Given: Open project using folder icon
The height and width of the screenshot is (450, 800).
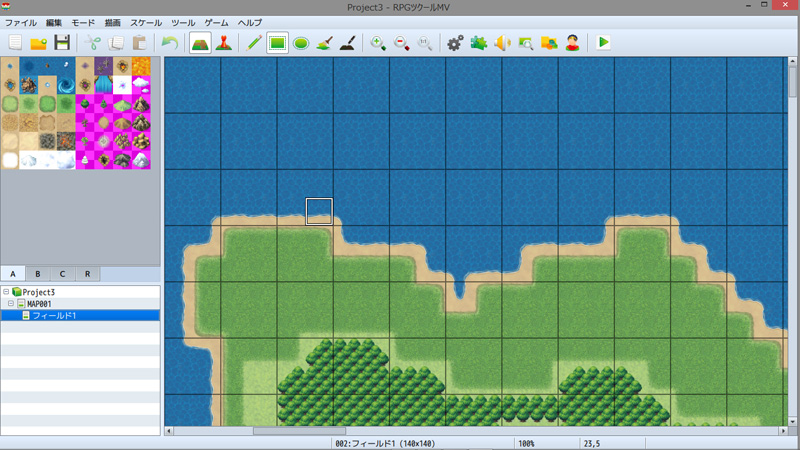Looking at the screenshot, I should 39,43.
